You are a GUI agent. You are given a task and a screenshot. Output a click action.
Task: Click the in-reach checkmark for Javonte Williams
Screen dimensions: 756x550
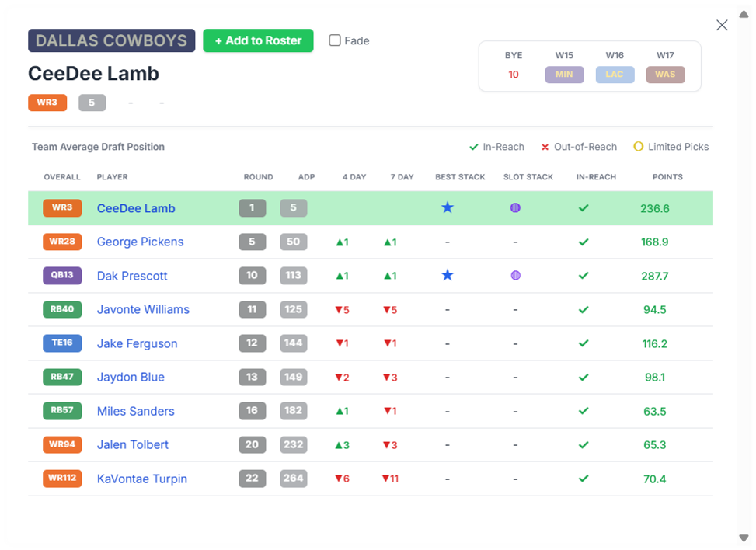coord(584,309)
